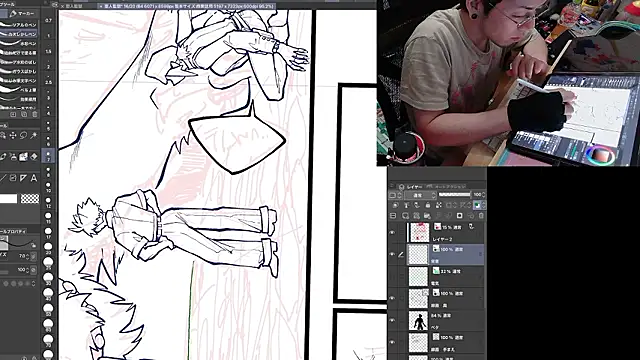Image resolution: width=640 pixels, height=360 pixels.
Task: Open change layer color dropdown
Action: pos(484,205)
